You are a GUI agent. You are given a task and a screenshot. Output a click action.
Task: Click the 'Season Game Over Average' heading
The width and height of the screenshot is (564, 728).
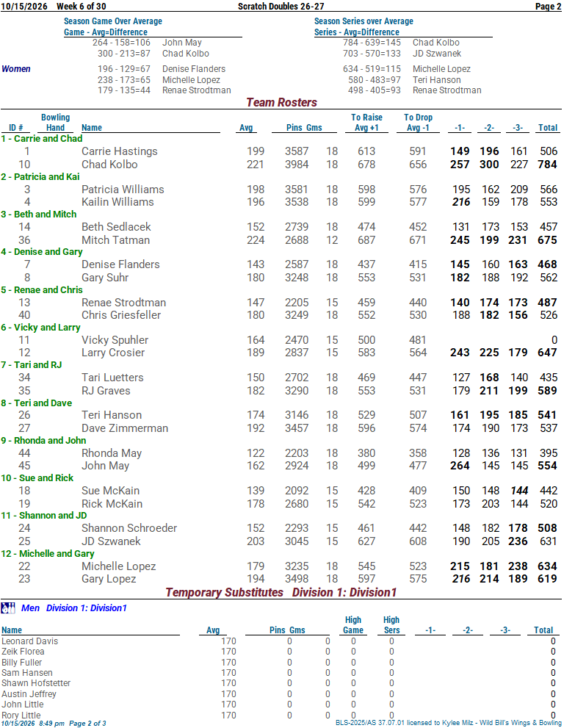coord(113,21)
